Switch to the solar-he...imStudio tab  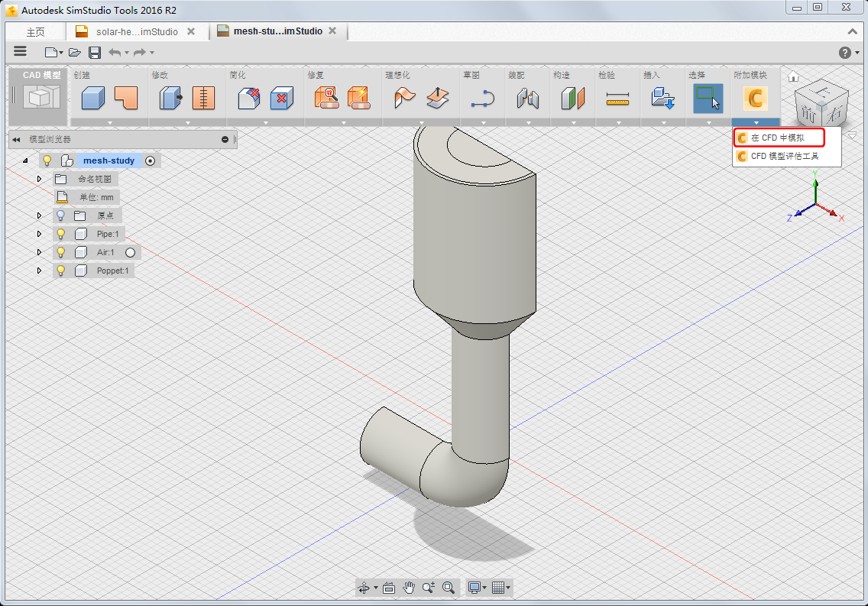coord(136,31)
